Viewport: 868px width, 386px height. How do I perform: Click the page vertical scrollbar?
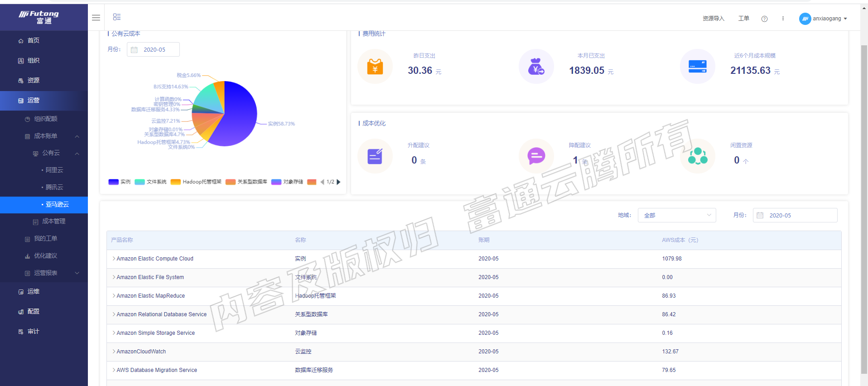pyautogui.click(x=864, y=208)
